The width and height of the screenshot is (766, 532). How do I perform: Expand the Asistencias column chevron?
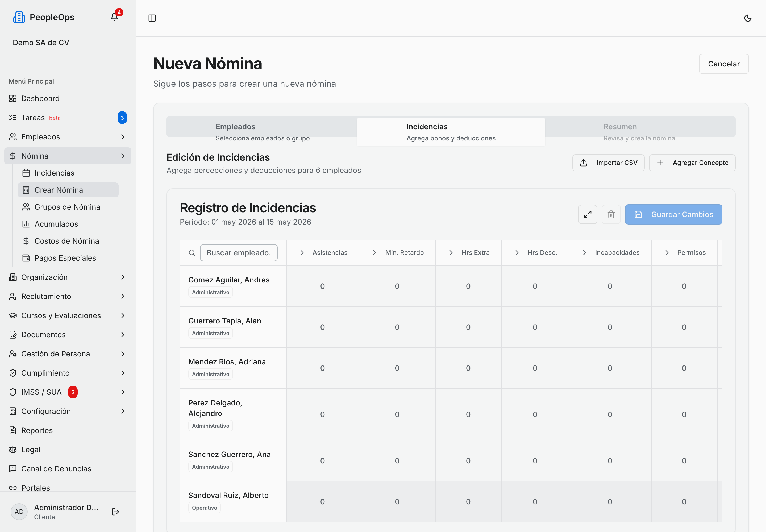click(302, 253)
